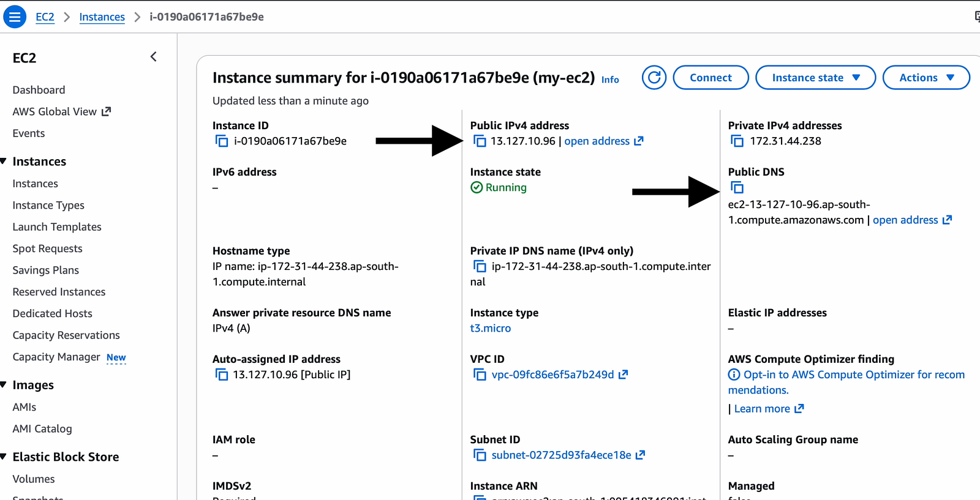Open Events in the sidebar

(x=29, y=133)
